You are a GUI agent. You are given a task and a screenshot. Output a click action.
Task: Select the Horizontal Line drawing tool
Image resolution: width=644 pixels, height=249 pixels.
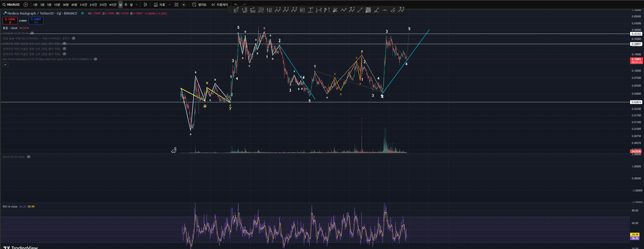(x=385, y=10)
